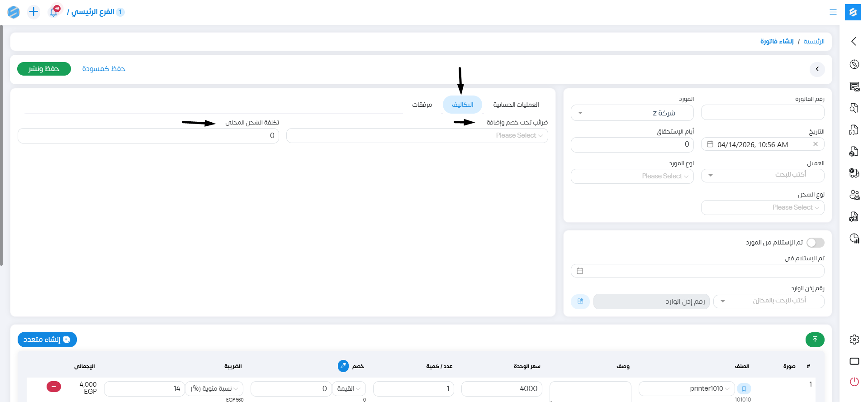Switch to the مرفقات tab
Image resolution: width=868 pixels, height=402 pixels.
coord(422,105)
